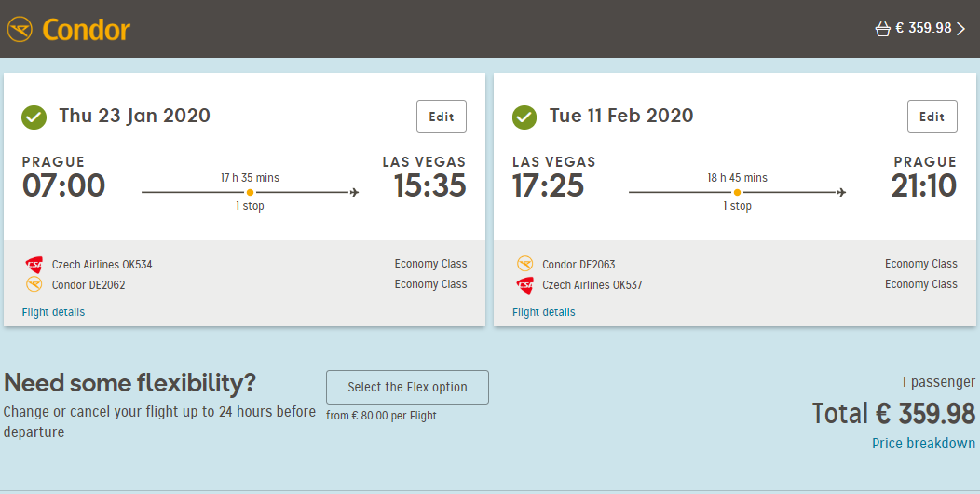Click the Condor DE2063 airline icon

pos(525,264)
